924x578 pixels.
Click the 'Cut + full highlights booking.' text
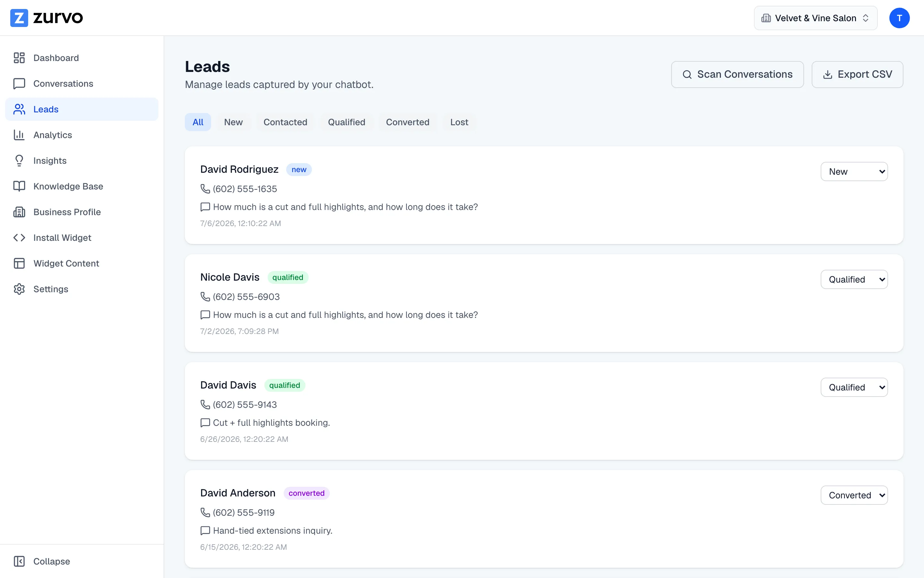tap(271, 423)
